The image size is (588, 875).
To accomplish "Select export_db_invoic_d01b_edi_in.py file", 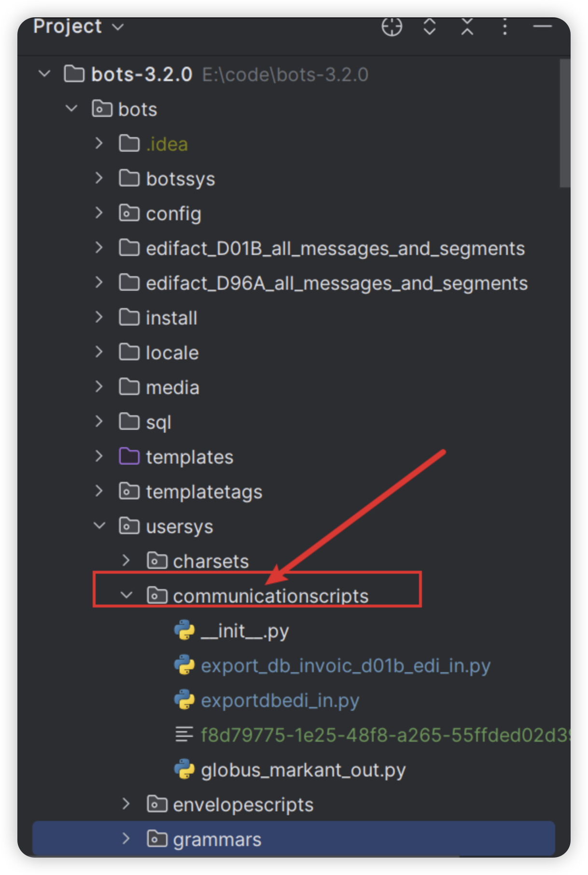I will [x=345, y=666].
